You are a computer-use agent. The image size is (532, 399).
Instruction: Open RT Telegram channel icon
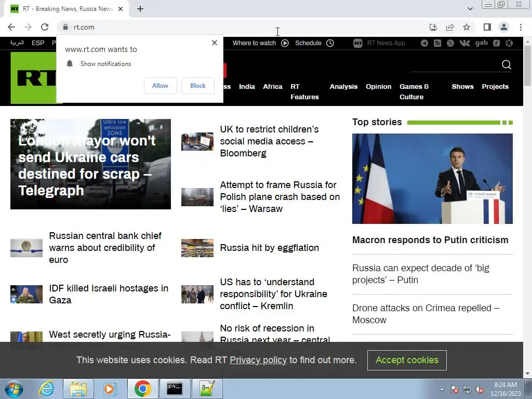coord(424,43)
